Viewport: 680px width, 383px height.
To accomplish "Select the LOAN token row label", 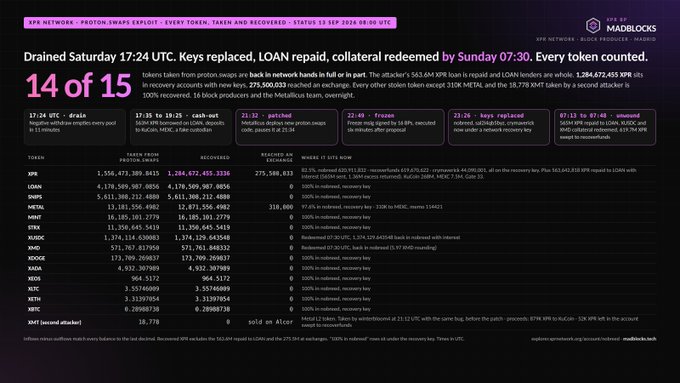I will click(35, 187).
